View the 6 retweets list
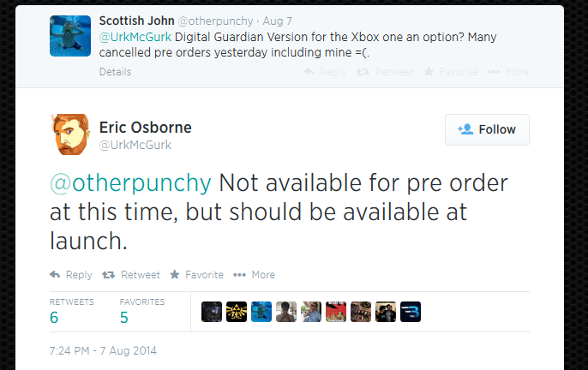The image size is (588, 370). pyautogui.click(x=54, y=318)
